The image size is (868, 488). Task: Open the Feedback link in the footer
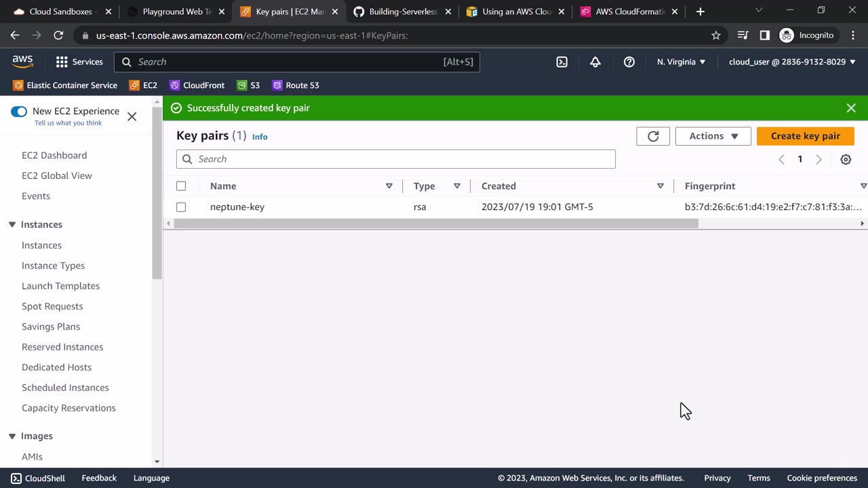click(99, 478)
